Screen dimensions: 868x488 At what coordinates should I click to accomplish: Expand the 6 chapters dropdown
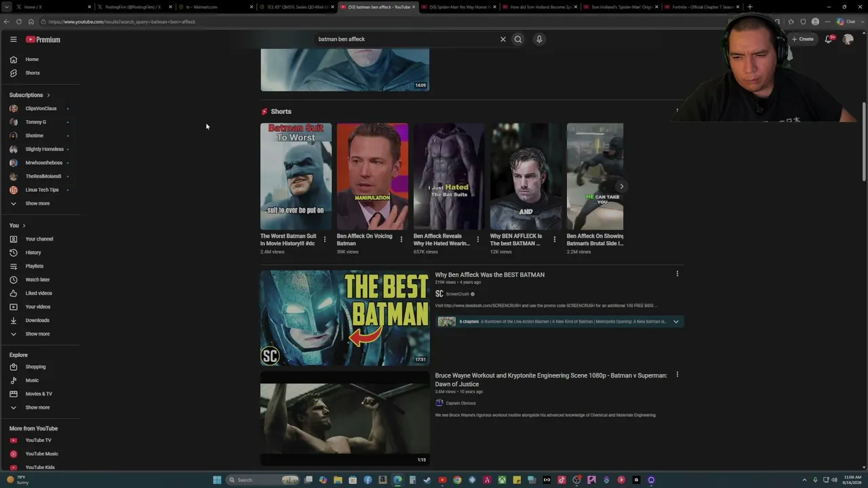(675, 322)
